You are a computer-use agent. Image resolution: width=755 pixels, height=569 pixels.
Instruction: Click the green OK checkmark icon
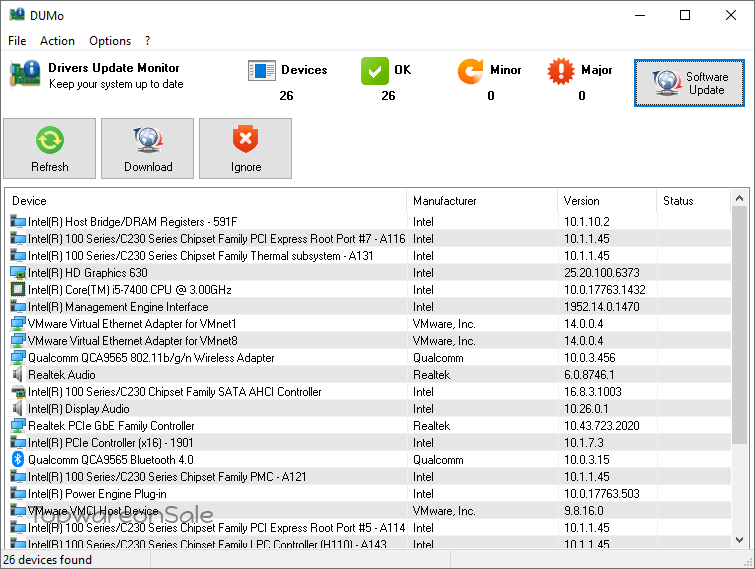point(375,71)
